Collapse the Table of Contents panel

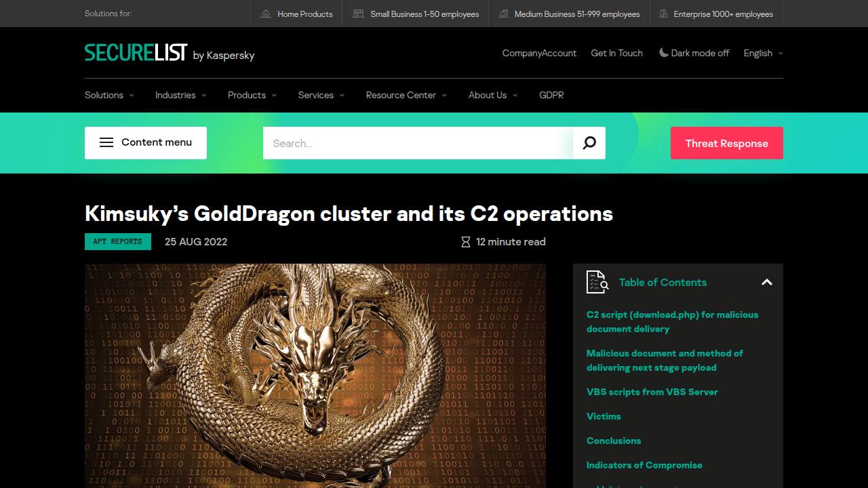[x=767, y=282]
